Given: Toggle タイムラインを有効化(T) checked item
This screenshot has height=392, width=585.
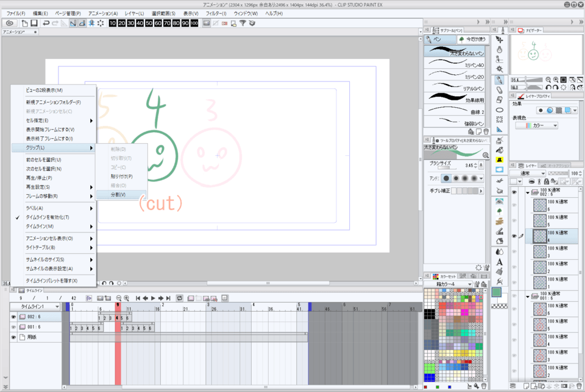Looking at the screenshot, I should 48,217.
